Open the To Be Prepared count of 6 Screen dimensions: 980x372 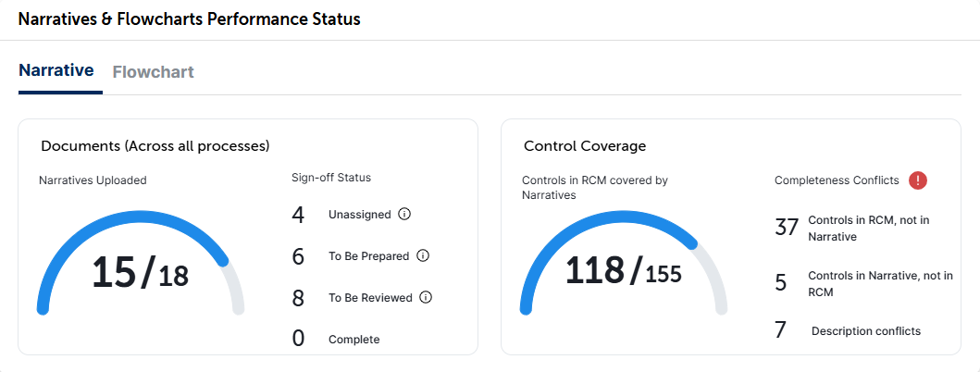pyautogui.click(x=298, y=256)
